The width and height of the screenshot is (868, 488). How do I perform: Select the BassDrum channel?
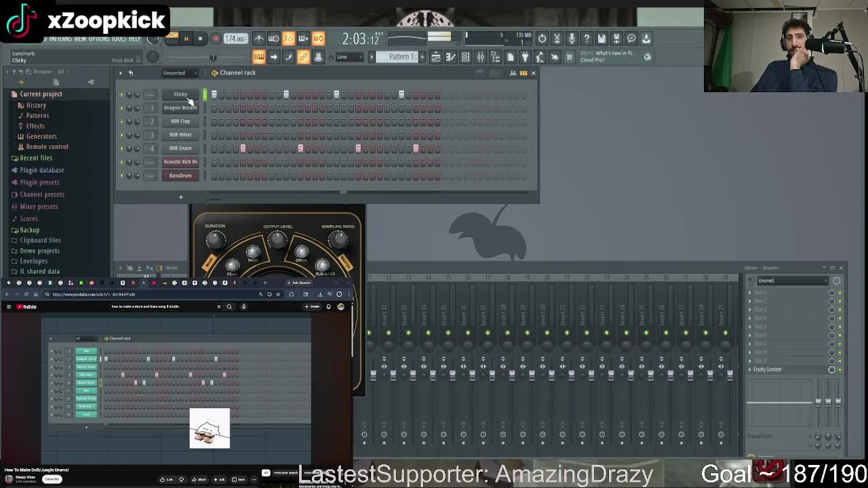[180, 176]
